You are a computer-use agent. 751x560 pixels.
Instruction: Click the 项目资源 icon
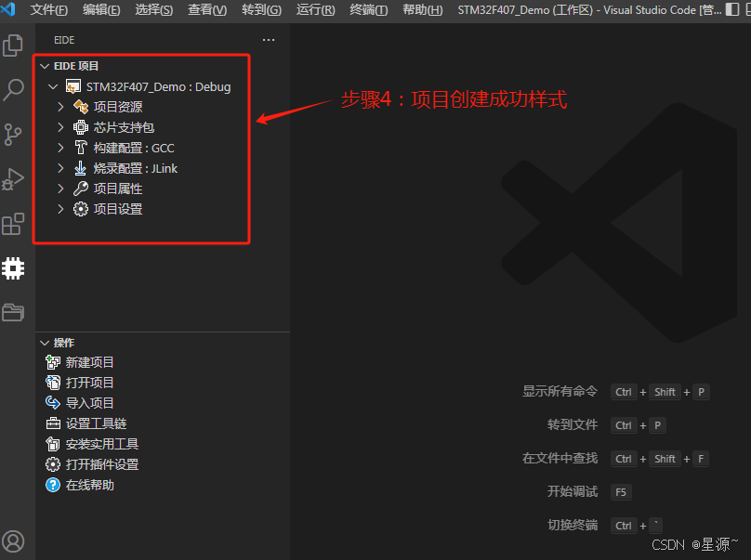[81, 107]
